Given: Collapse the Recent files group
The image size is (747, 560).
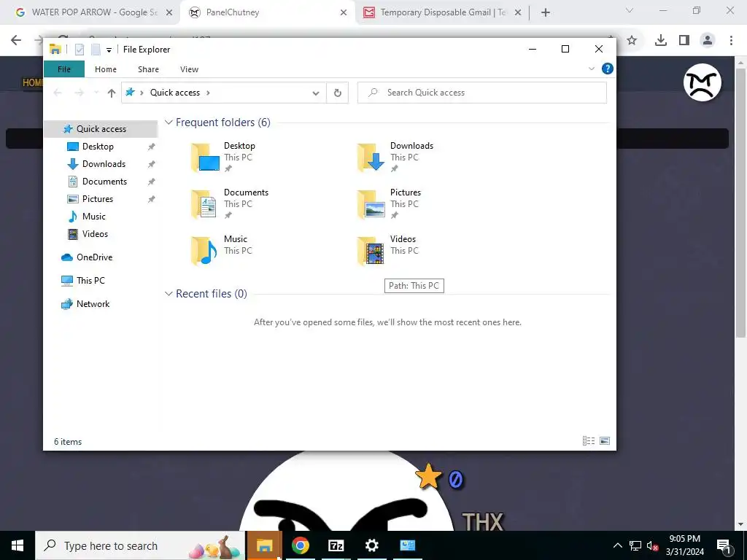Looking at the screenshot, I should pos(169,294).
